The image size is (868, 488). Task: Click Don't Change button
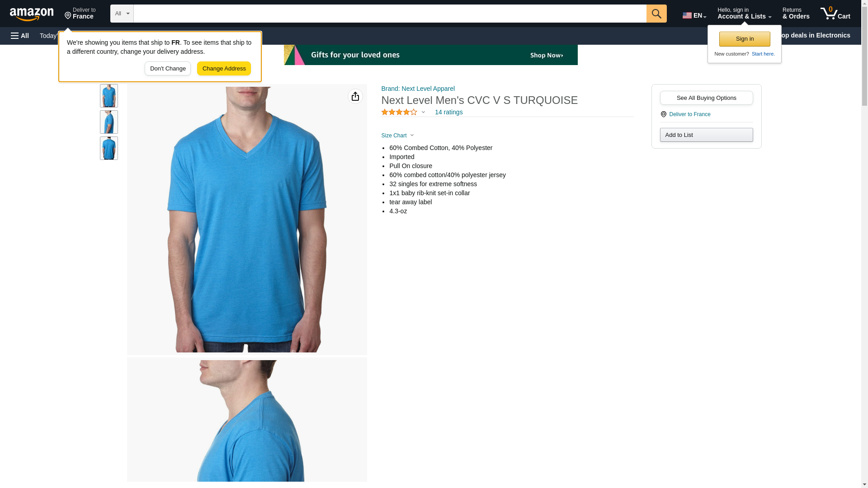(168, 69)
